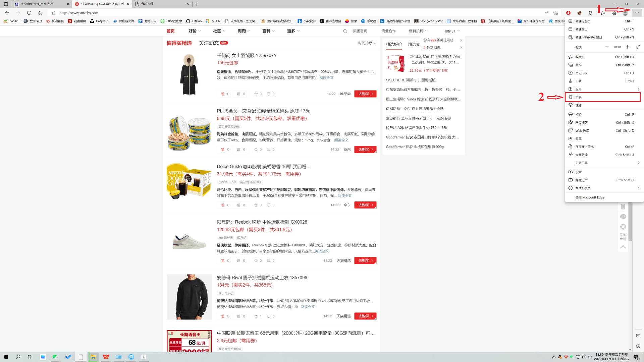
Task: Click the Edge sidebar settings gear icon
Action: pos(638,346)
